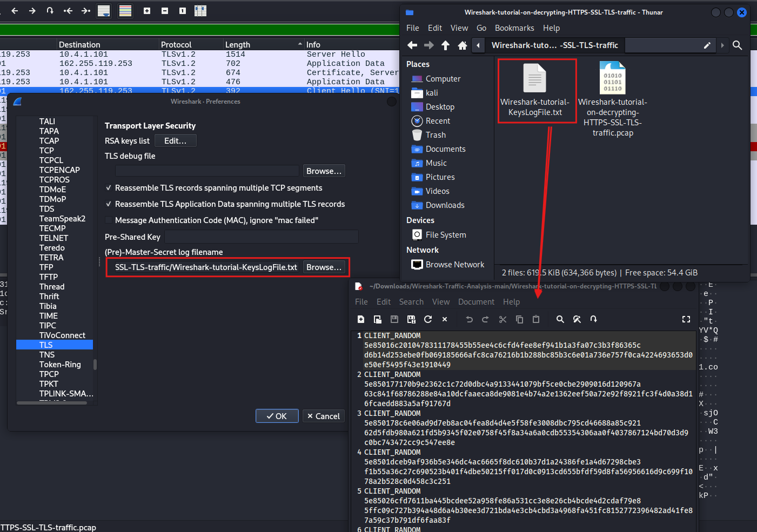Browse for Master-Secret log filename
Viewport: 757px width, 532px height.
[x=324, y=267]
